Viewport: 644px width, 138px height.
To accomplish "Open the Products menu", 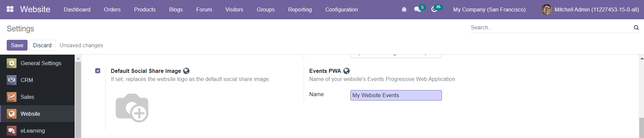I will 145,9.
